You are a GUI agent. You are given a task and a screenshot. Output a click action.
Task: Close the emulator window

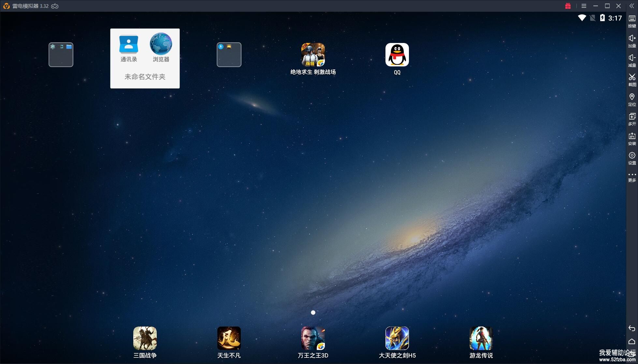[x=618, y=6]
